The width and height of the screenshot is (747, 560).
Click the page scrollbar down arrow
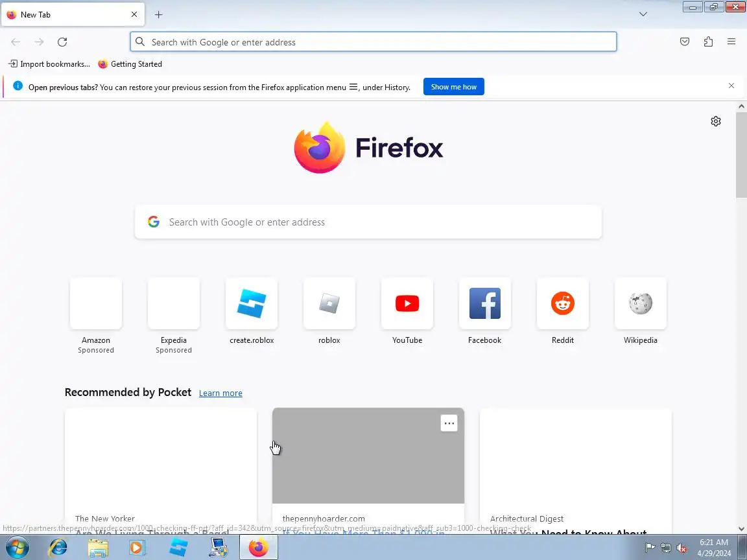(741, 529)
